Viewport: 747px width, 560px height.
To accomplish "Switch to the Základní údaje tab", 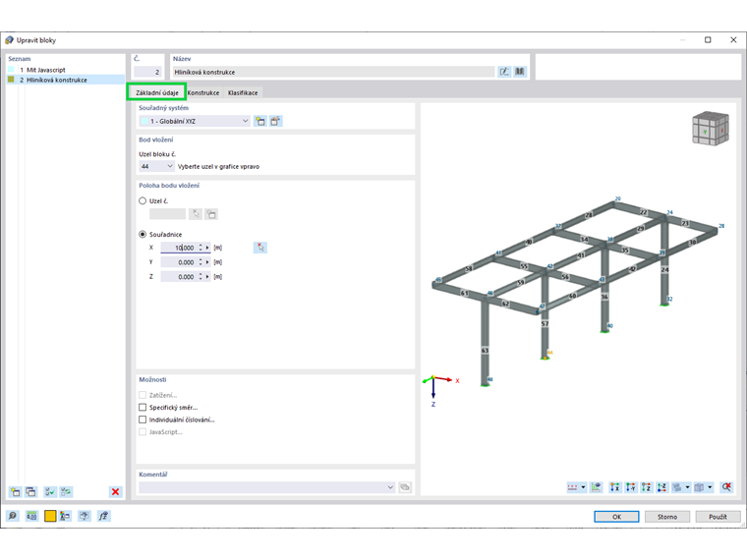I will 156,92.
